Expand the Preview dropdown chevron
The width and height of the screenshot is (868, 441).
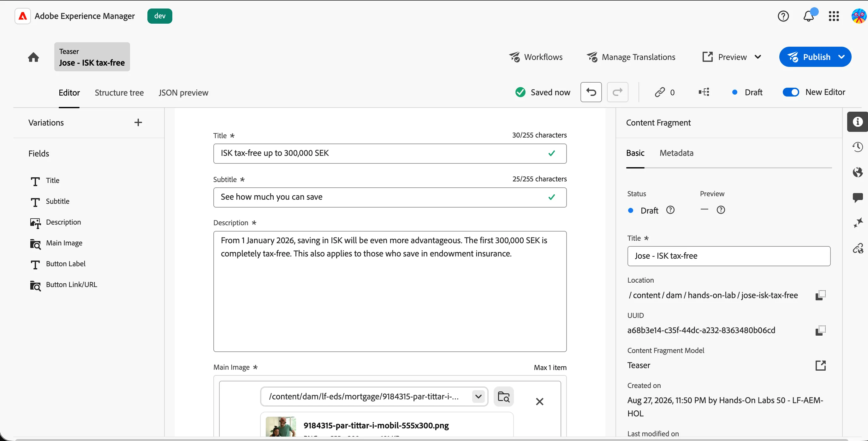758,57
